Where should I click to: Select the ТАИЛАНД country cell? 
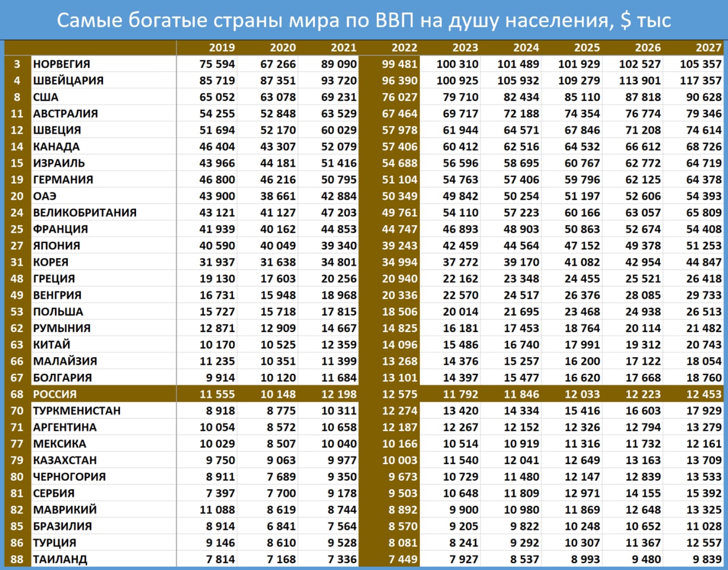click(60, 559)
